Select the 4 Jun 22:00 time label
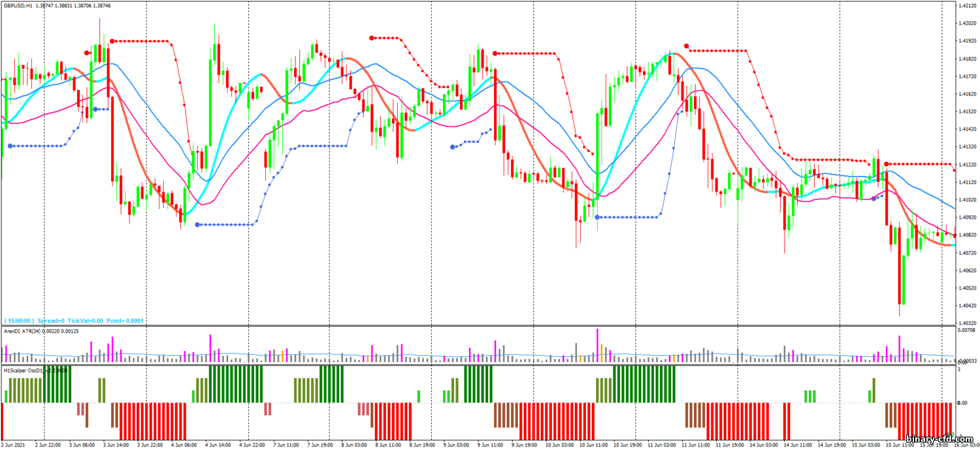The image size is (980, 451). tap(252, 445)
